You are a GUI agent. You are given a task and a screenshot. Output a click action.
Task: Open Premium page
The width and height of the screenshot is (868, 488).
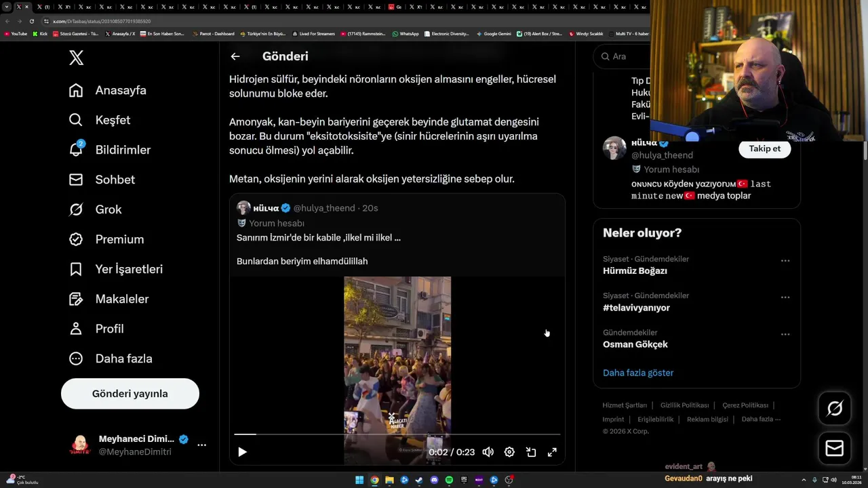106,239
